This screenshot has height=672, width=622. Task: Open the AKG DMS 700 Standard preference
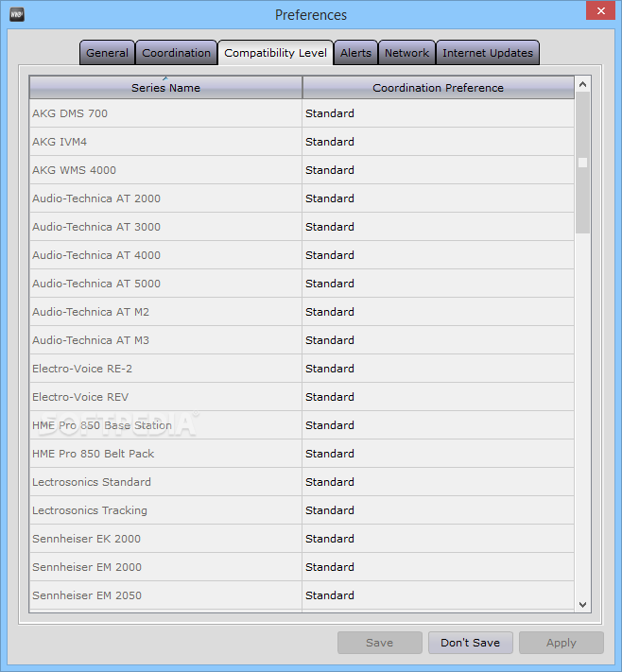tap(438, 113)
